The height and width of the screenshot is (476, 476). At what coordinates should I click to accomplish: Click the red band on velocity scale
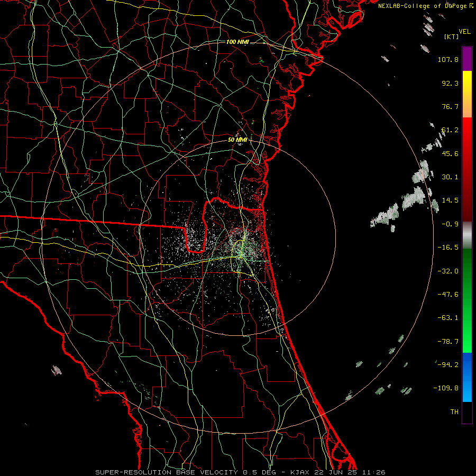tap(467, 169)
